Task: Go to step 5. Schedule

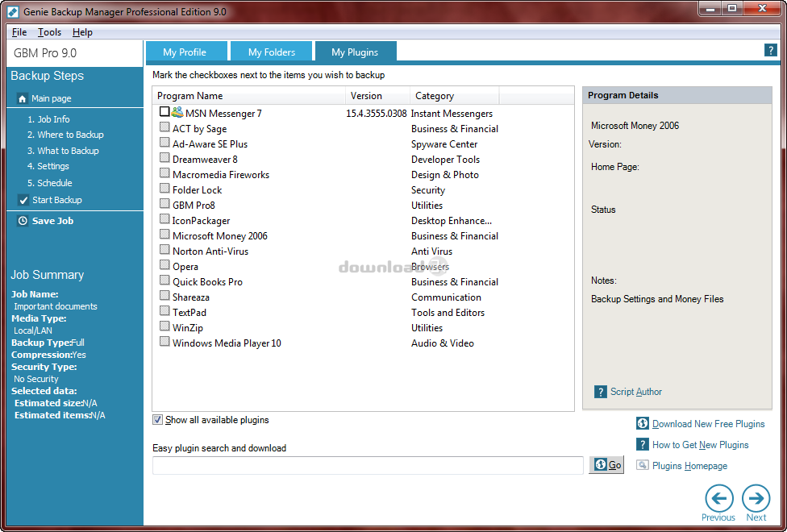Action: tap(50, 183)
